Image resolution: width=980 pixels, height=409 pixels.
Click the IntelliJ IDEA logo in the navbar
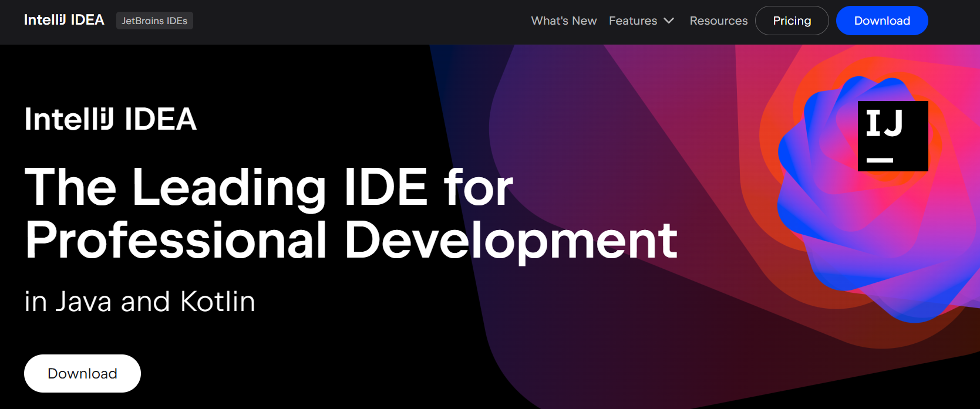[x=64, y=20]
